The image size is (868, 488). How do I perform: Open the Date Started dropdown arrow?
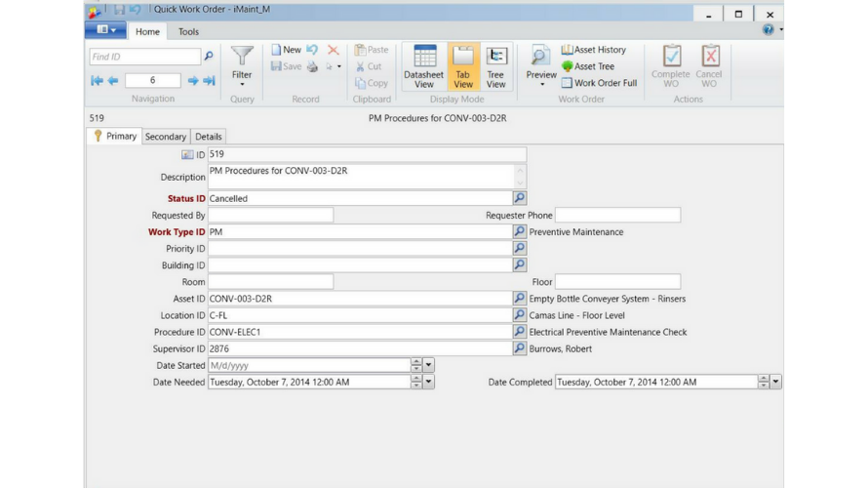point(428,365)
